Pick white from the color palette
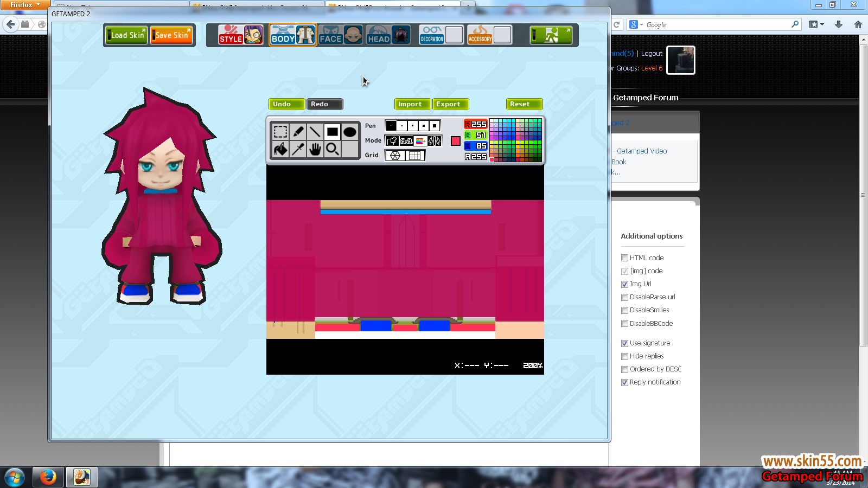Screen dimensions: 868x488 pyautogui.click(x=492, y=120)
